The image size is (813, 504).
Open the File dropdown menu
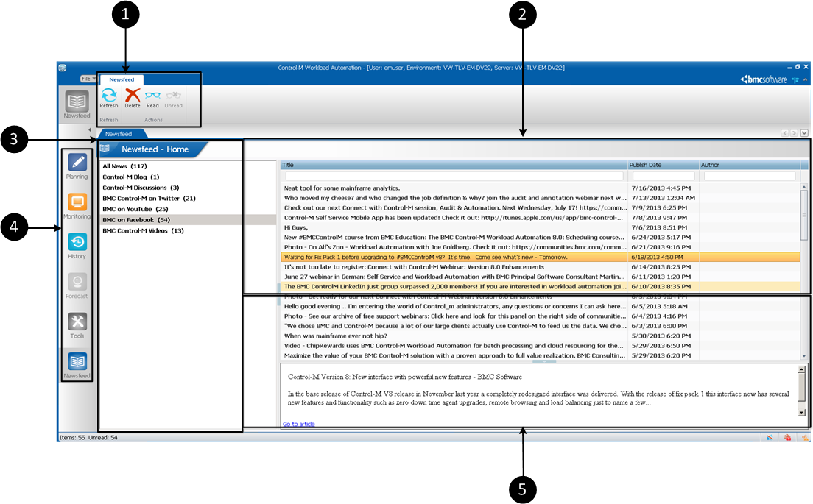88,78
